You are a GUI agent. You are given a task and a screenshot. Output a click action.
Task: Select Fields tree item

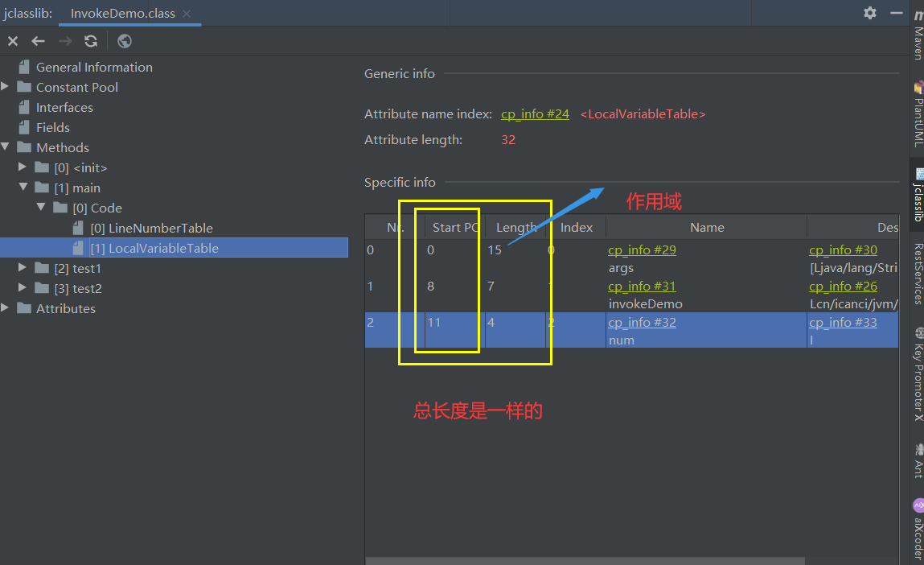[x=52, y=127]
